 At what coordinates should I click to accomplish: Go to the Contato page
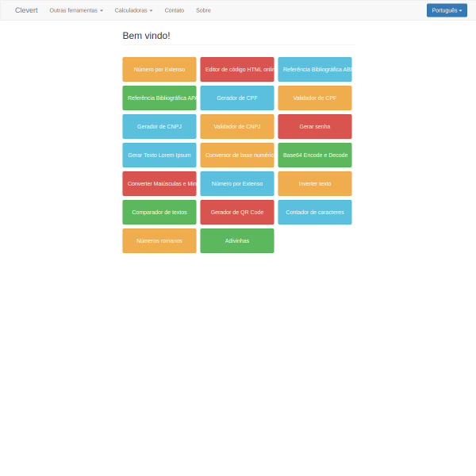tap(175, 10)
